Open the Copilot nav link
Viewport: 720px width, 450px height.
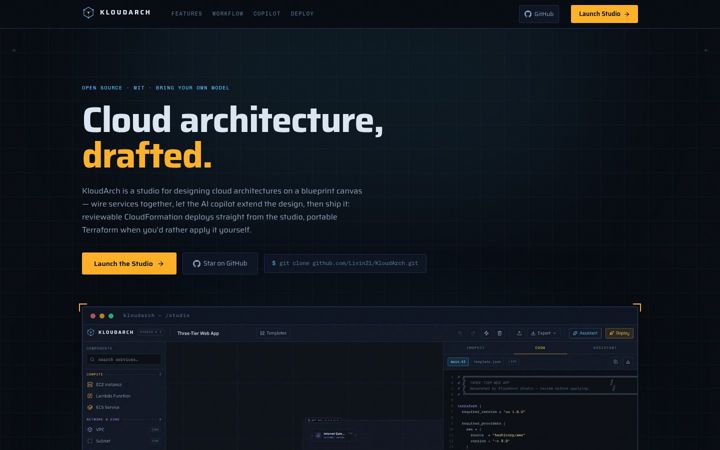[267, 14]
